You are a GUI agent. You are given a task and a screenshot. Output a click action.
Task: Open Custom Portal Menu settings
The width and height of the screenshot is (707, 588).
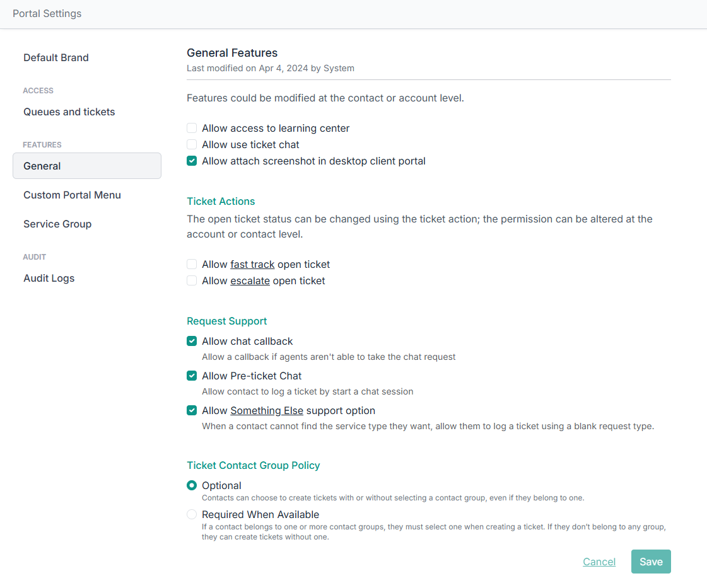[x=72, y=195]
